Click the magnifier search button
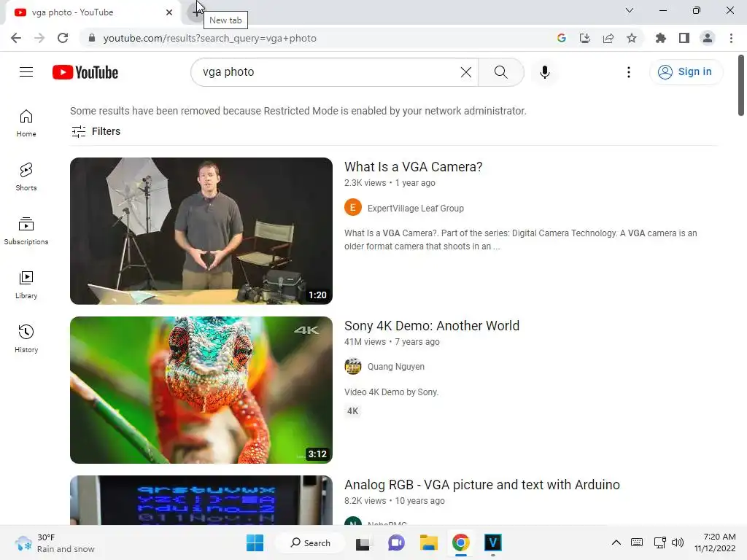The image size is (747, 560). [x=500, y=72]
